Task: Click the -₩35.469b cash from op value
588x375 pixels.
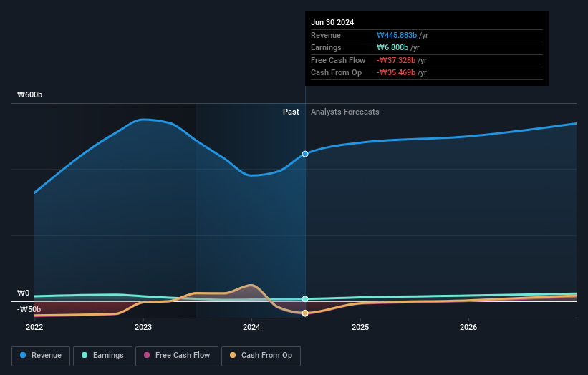Action: 396,73
